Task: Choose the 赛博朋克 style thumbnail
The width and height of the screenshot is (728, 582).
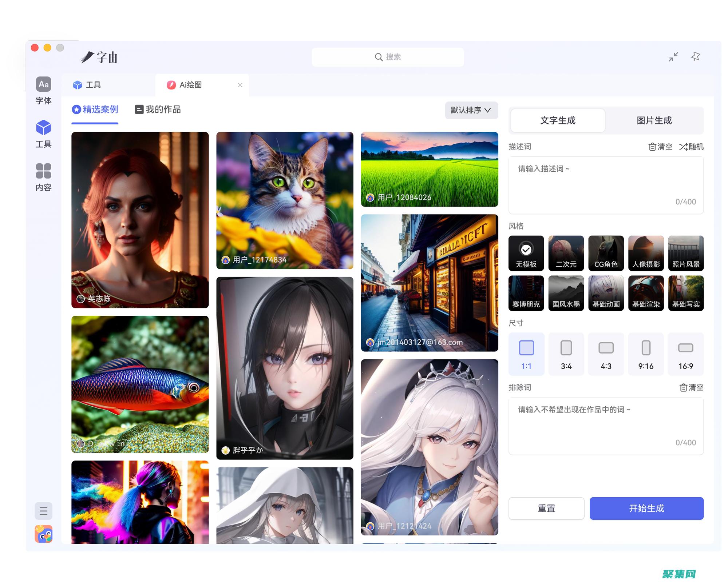Action: click(526, 293)
